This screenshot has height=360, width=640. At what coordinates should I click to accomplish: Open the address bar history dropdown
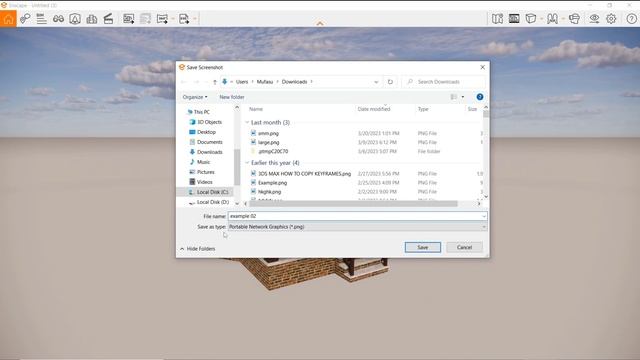tap(376, 82)
